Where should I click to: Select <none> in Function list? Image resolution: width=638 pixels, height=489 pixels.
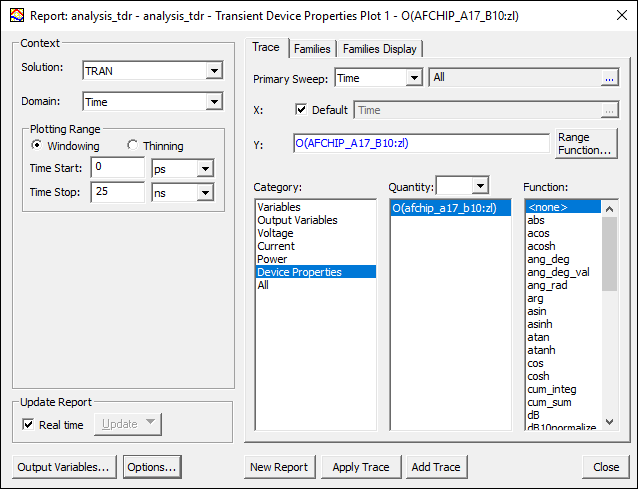563,207
